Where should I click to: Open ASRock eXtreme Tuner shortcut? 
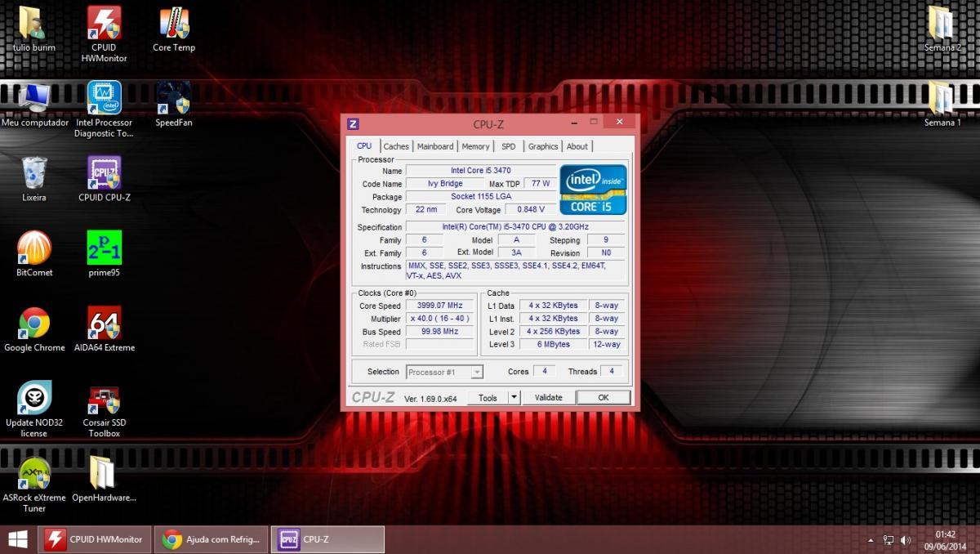34,485
